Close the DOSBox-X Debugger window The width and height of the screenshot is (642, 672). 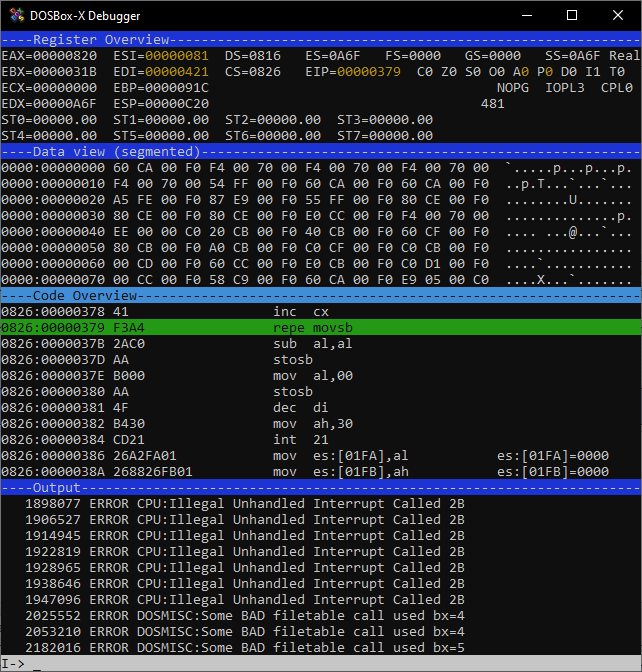[618, 15]
